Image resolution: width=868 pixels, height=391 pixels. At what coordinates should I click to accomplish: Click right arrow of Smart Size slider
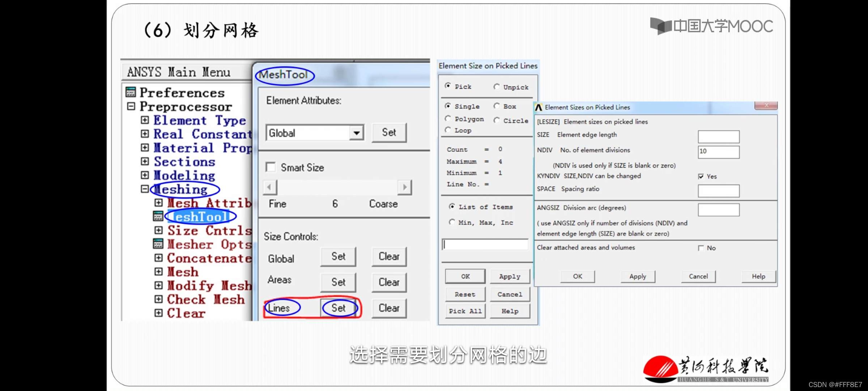point(405,187)
